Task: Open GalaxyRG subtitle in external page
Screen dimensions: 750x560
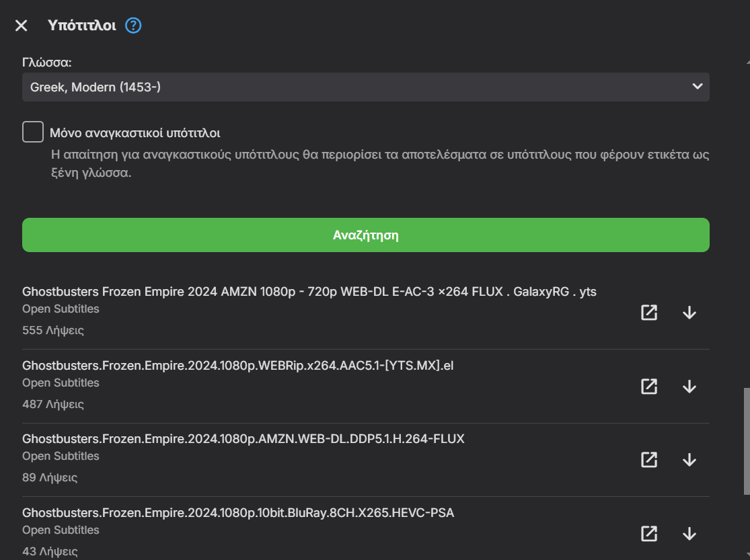Action: (x=648, y=313)
